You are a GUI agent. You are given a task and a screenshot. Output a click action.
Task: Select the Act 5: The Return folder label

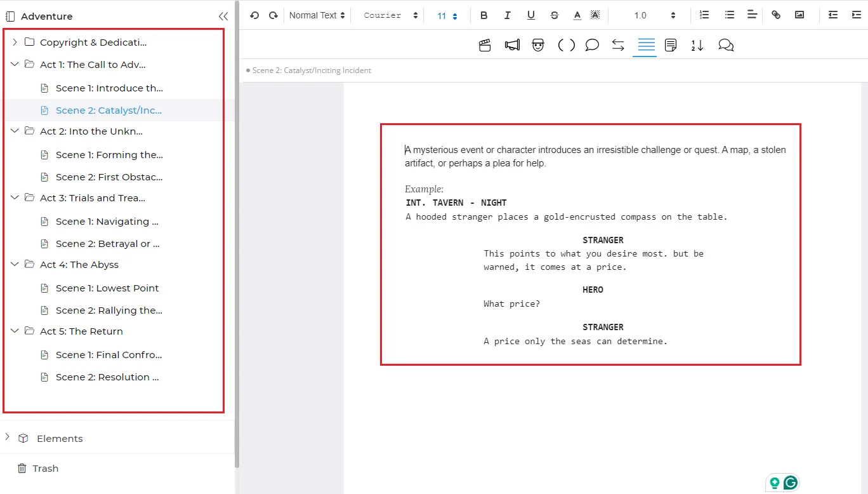click(x=81, y=331)
